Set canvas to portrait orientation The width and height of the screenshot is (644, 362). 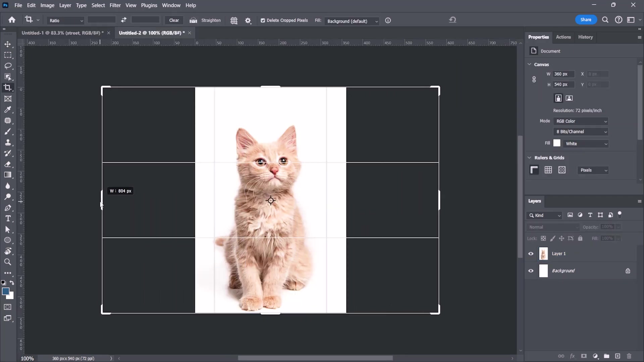(x=558, y=98)
